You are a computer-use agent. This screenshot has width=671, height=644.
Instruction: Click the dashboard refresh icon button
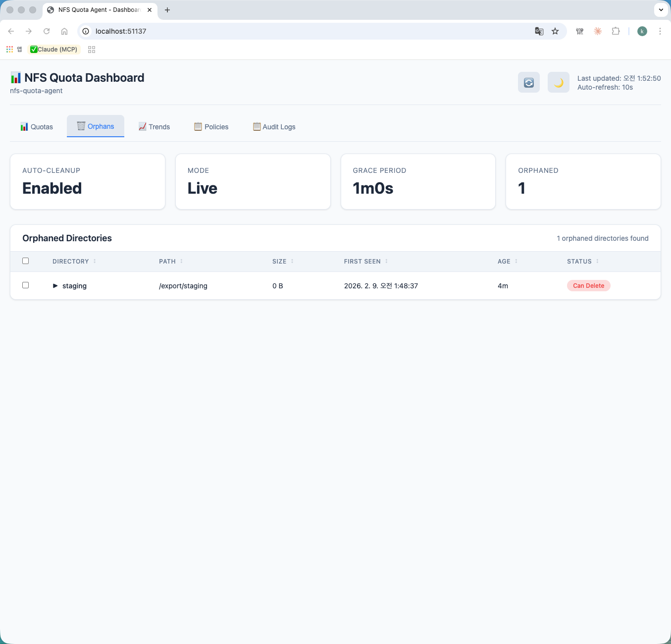(x=528, y=83)
